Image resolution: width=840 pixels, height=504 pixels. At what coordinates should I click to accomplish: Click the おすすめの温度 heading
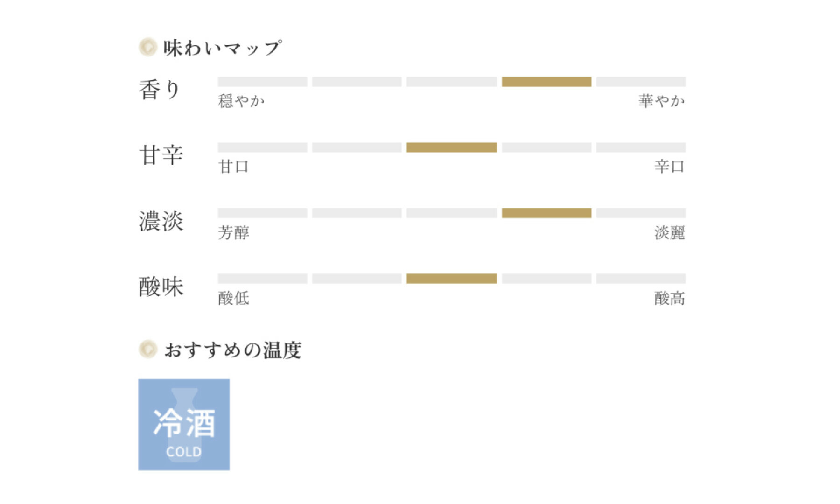(233, 350)
